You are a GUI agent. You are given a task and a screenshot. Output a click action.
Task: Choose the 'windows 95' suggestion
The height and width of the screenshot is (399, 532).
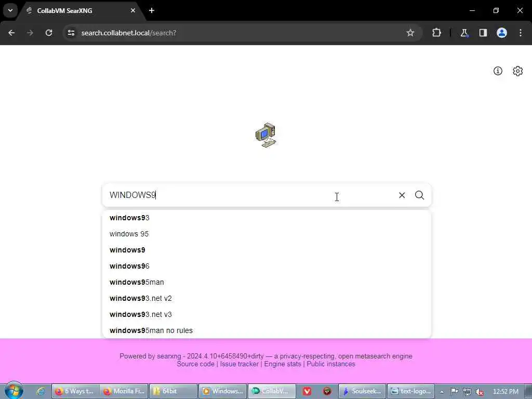point(267,234)
